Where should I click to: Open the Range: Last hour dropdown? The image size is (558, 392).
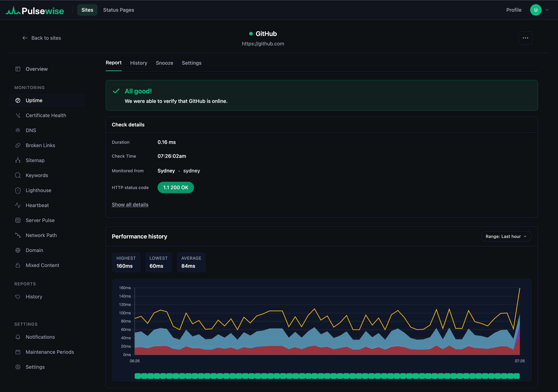pos(506,236)
